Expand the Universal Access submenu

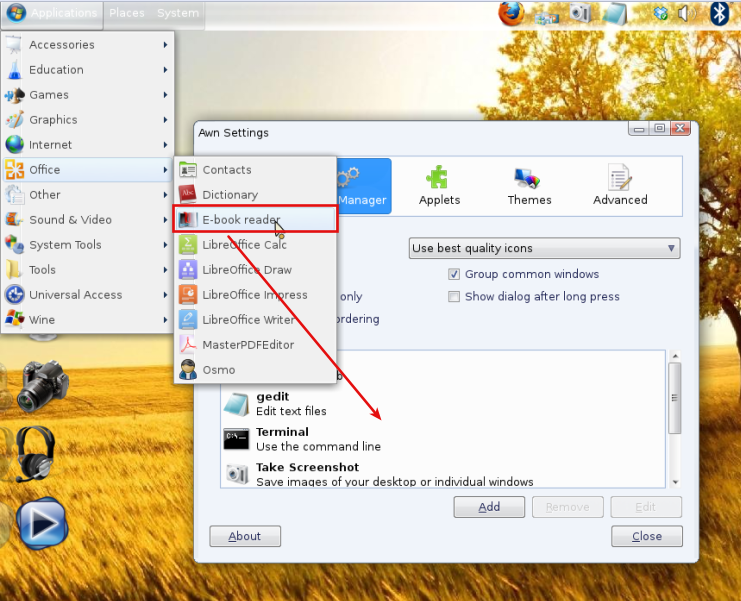coord(87,295)
